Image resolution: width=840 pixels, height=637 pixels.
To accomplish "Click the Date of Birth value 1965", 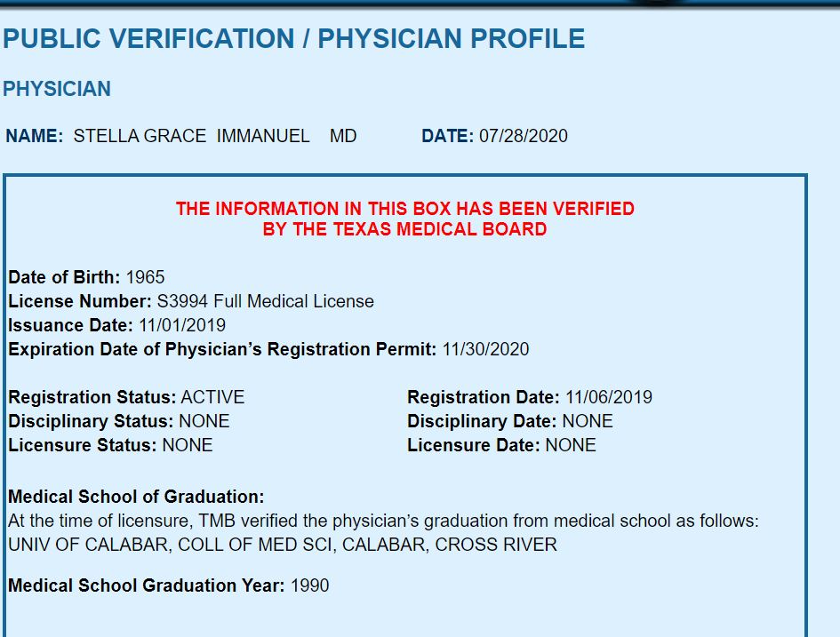I will pos(145,277).
